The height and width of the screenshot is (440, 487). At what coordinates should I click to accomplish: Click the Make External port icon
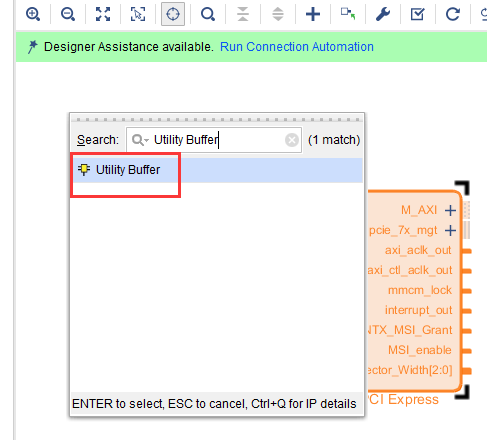pos(348,14)
